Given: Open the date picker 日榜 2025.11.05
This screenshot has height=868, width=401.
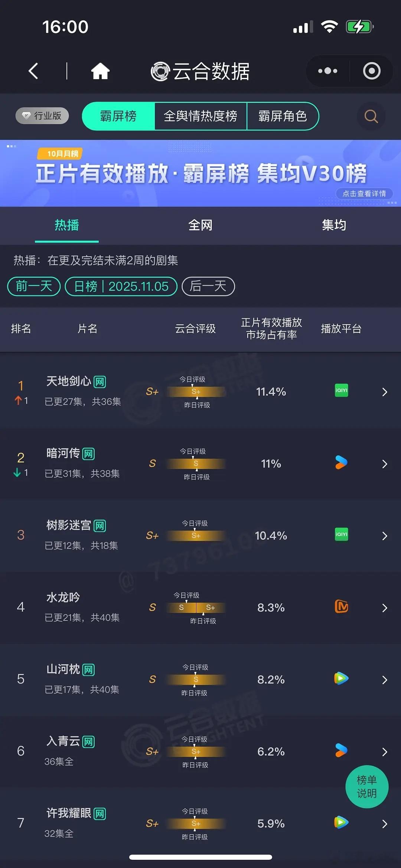Looking at the screenshot, I should click(121, 286).
